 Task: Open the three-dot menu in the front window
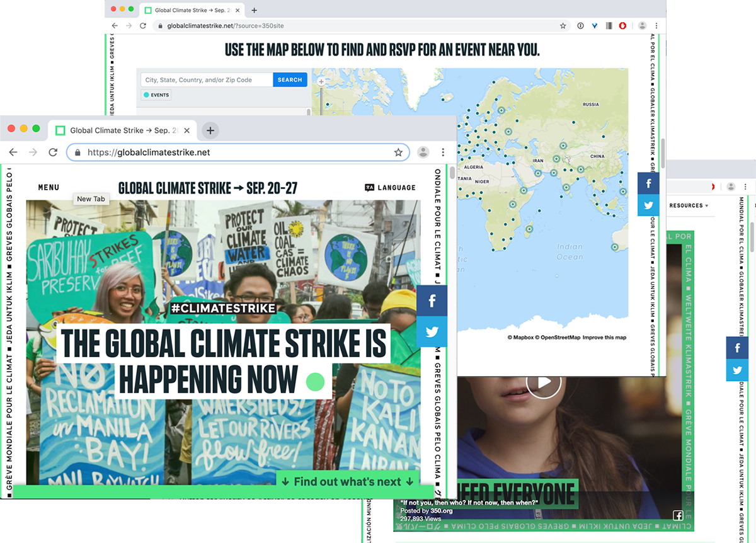pyautogui.click(x=443, y=152)
